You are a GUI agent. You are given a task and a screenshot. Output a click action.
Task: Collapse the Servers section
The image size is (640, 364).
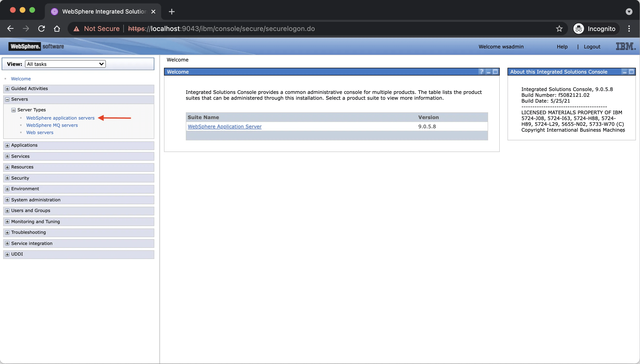[x=7, y=99]
